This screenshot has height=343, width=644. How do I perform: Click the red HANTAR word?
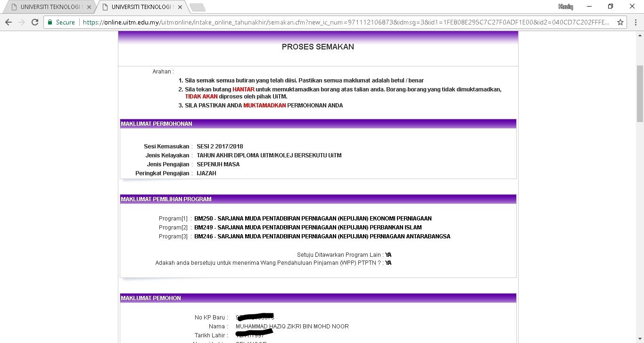pos(243,90)
